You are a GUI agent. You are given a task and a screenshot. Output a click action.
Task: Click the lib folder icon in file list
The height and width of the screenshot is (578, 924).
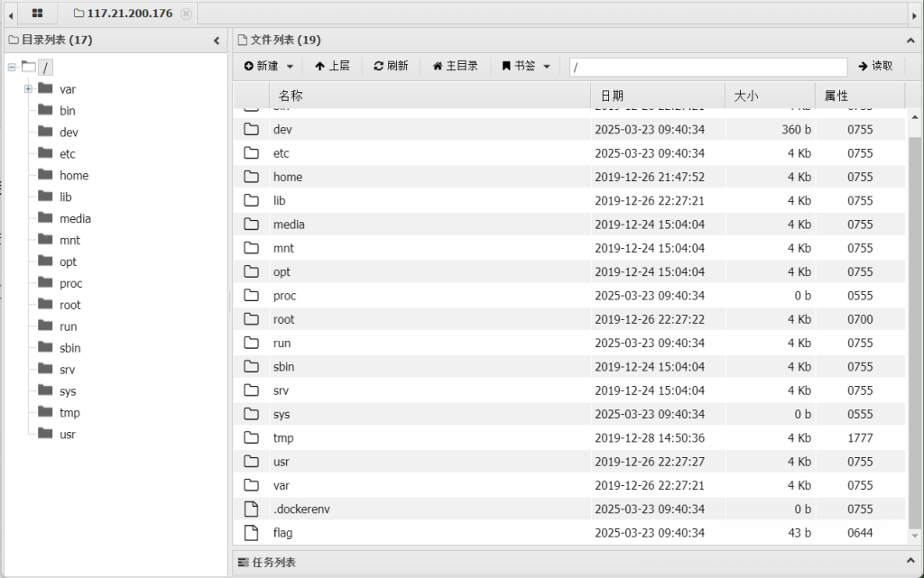(x=251, y=200)
